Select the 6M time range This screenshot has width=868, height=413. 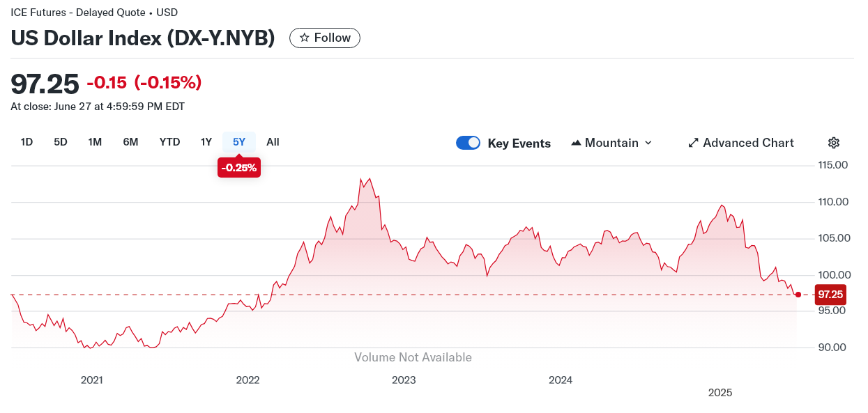[x=130, y=142]
